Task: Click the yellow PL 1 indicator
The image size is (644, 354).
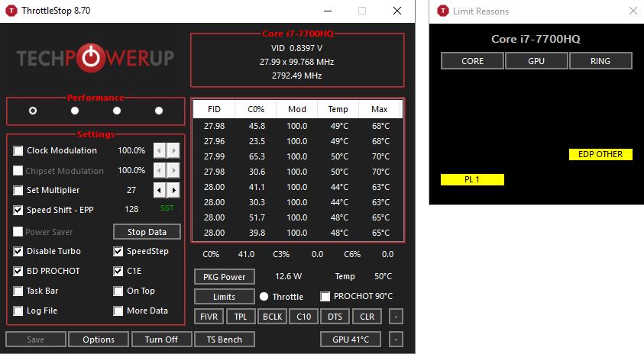Action: coord(472,179)
